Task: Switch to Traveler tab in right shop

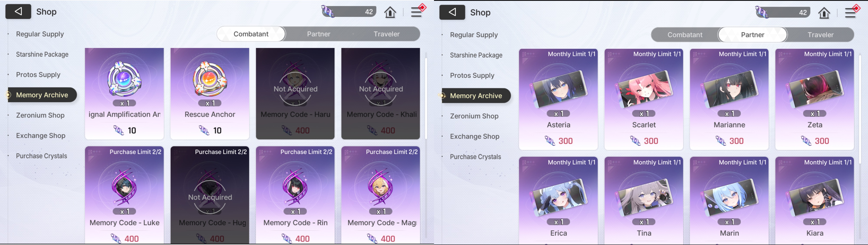Action: point(820,35)
